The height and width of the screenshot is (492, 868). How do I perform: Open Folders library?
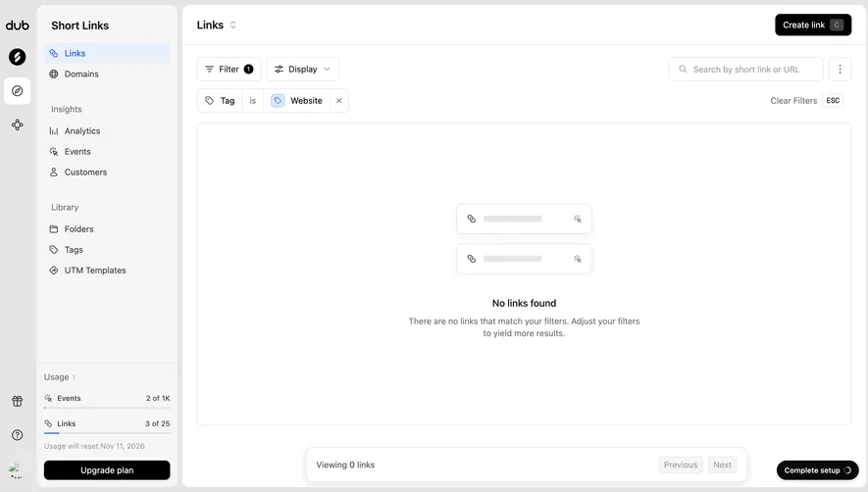[107, 229]
